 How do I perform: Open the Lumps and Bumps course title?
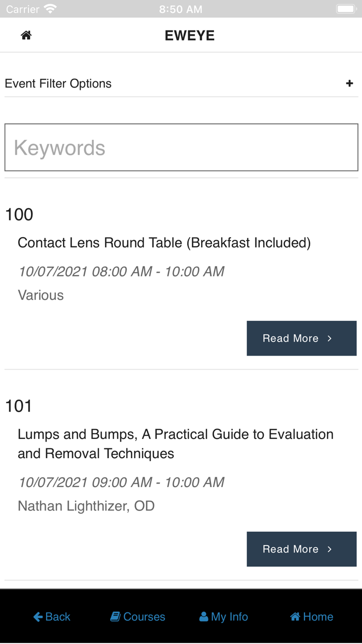(175, 444)
